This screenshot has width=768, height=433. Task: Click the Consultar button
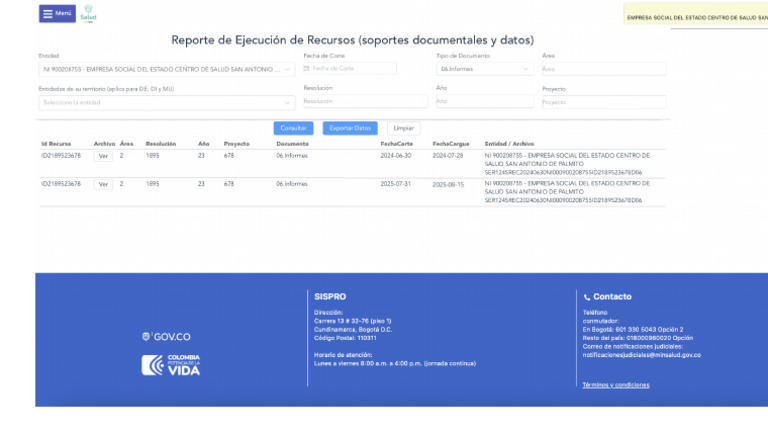pyautogui.click(x=293, y=128)
